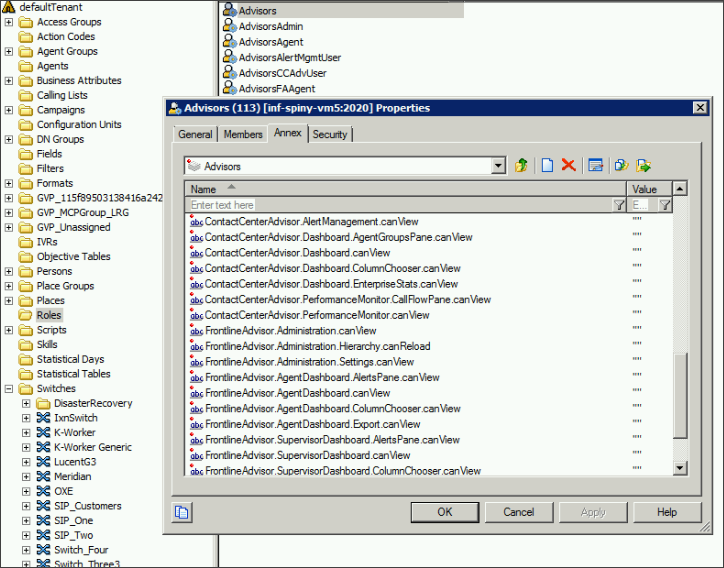Click the export to configuration file icon

[x=643, y=165]
